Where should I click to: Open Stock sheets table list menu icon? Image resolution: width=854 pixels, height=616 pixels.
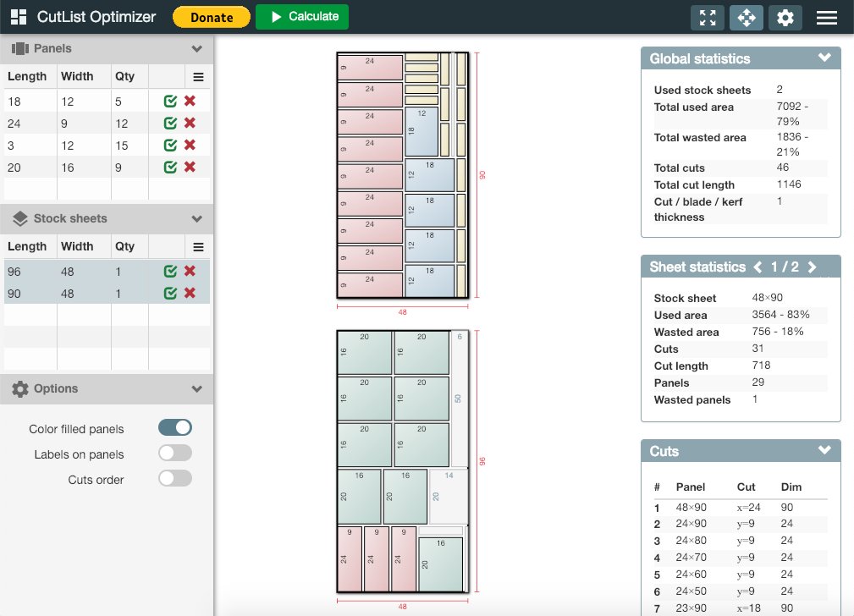(198, 247)
